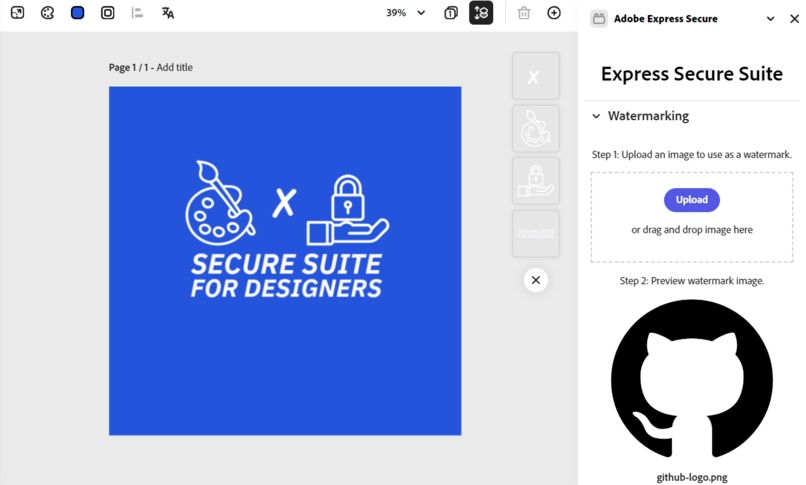Close the Adobe Express Secure panel
Viewport: 806px width, 485px height.
pyautogui.click(x=794, y=19)
